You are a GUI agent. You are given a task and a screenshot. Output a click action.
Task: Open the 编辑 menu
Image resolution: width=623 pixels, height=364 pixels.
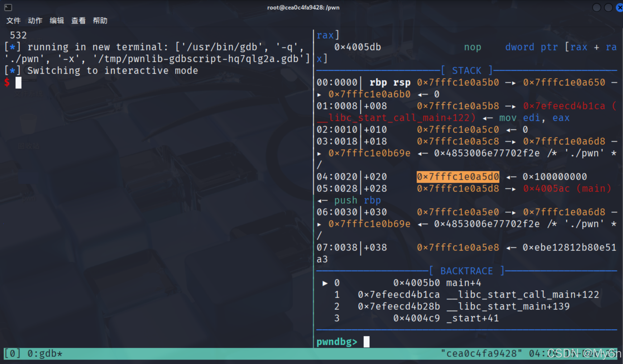click(57, 21)
